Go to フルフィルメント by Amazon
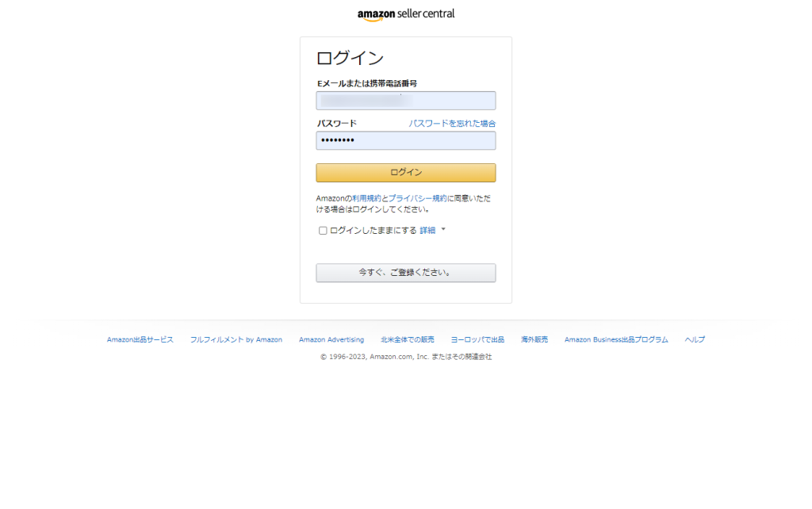Image resolution: width=812 pixels, height=509 pixels. coord(236,340)
